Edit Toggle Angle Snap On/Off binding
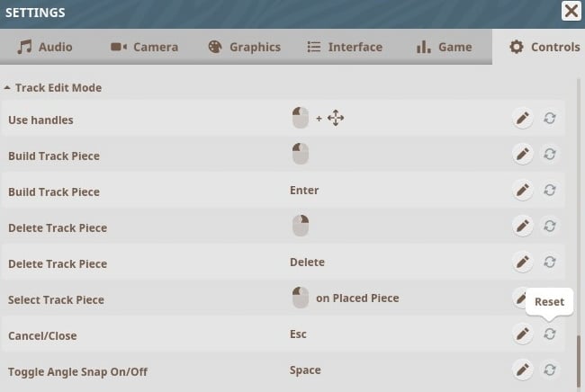The width and height of the screenshot is (585, 392). coord(522,370)
